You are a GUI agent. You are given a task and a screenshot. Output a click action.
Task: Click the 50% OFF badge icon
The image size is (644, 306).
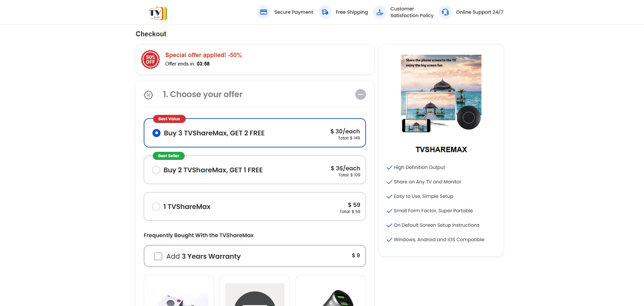150,59
